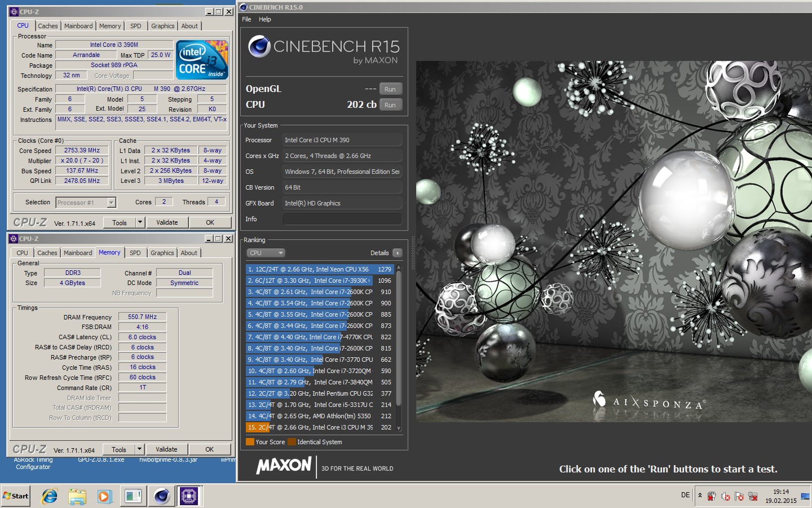This screenshot has width=812, height=508.
Task: Open the Help menu in Cinebench
Action: tap(265, 19)
